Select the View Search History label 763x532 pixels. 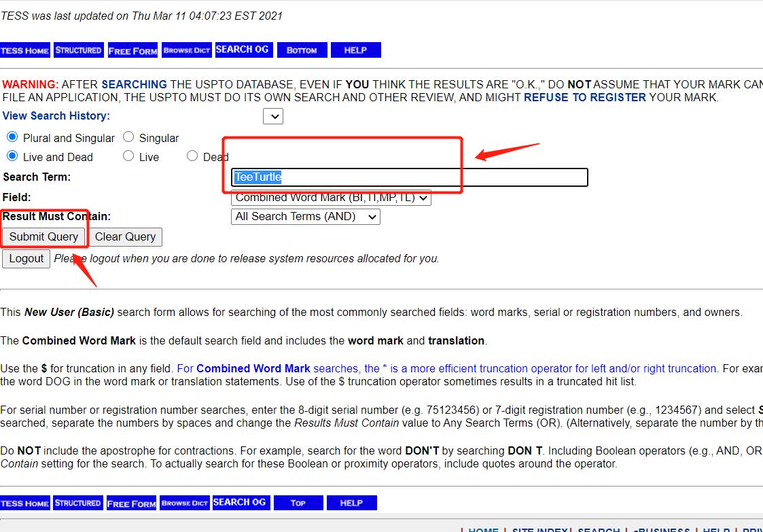point(56,116)
